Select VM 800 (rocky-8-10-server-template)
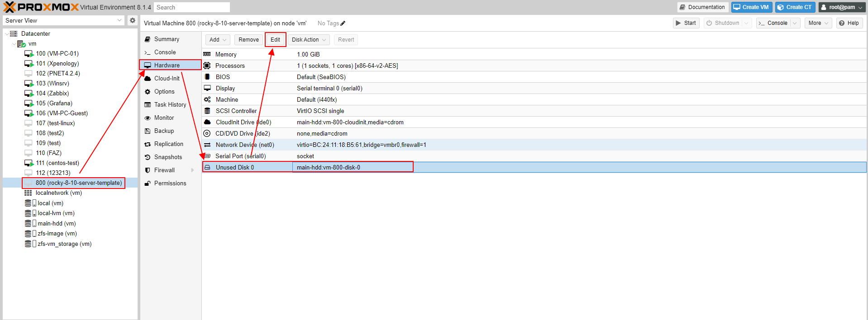The image size is (868, 320). 79,183
